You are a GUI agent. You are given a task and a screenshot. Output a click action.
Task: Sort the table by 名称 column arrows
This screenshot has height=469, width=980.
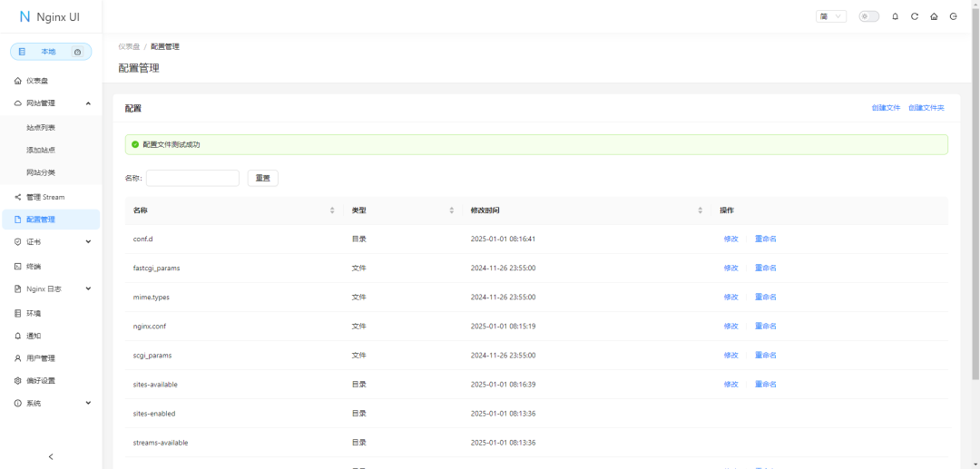pyautogui.click(x=332, y=210)
